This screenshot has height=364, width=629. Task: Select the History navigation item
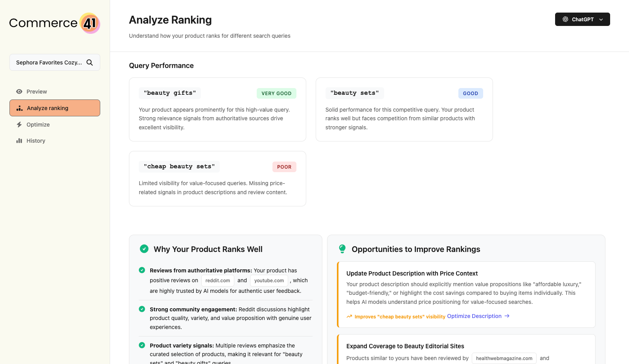pyautogui.click(x=36, y=140)
